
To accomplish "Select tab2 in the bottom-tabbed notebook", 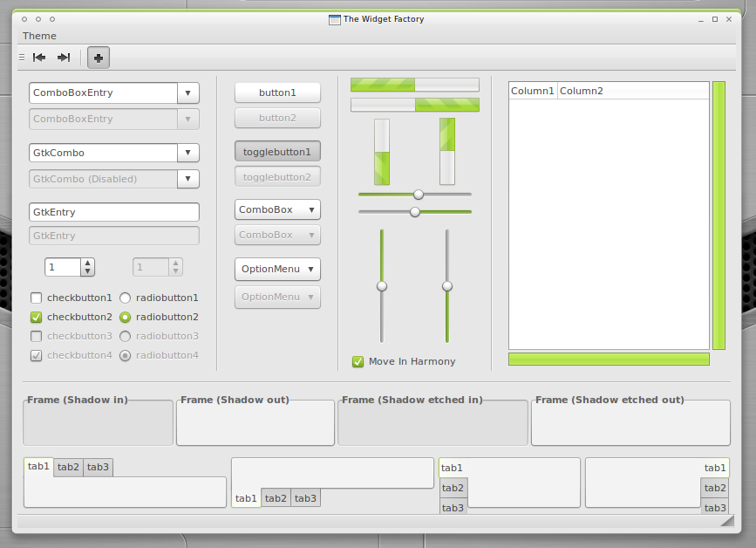I will (276, 498).
